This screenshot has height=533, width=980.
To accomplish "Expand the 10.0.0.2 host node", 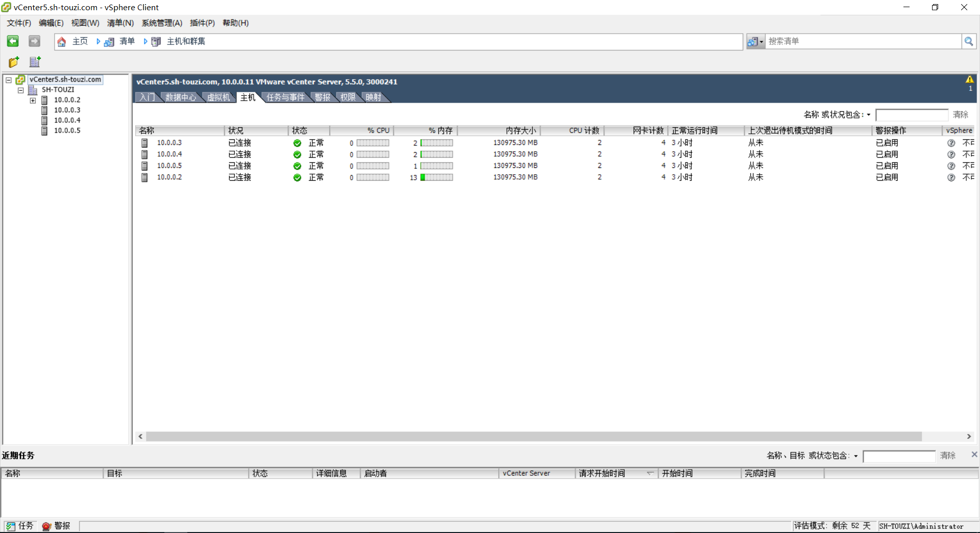I will pos(33,101).
